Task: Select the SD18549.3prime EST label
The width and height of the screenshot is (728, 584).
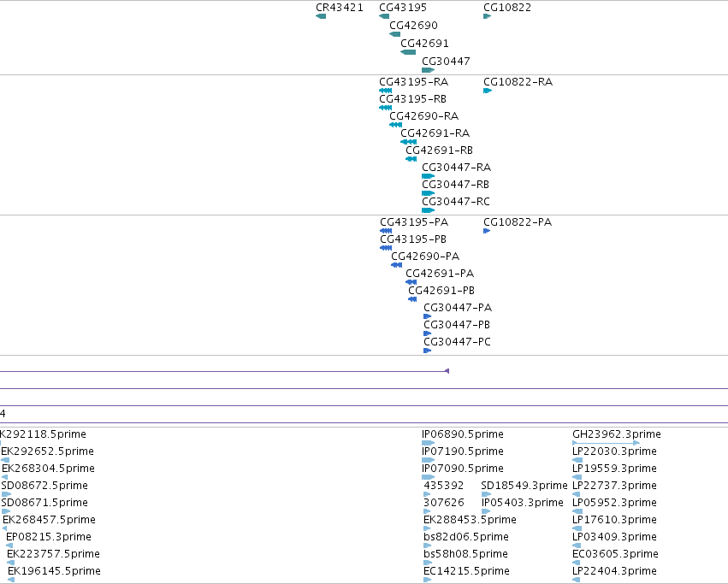Action: click(524, 486)
